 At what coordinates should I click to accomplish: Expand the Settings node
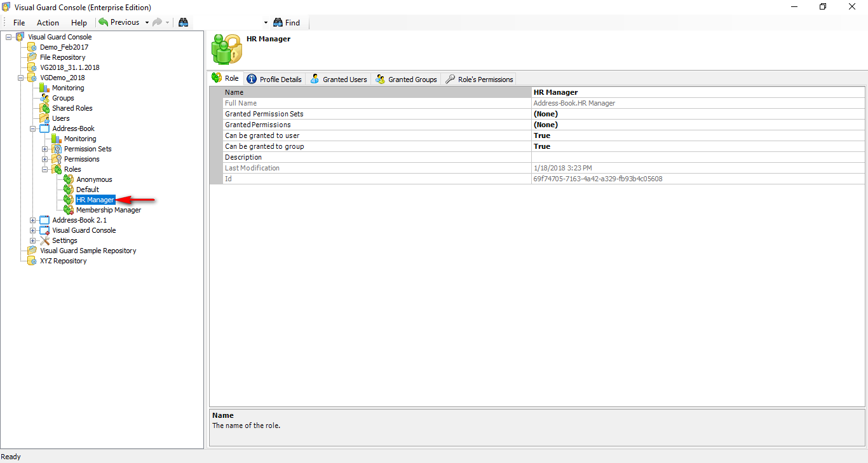[32, 240]
